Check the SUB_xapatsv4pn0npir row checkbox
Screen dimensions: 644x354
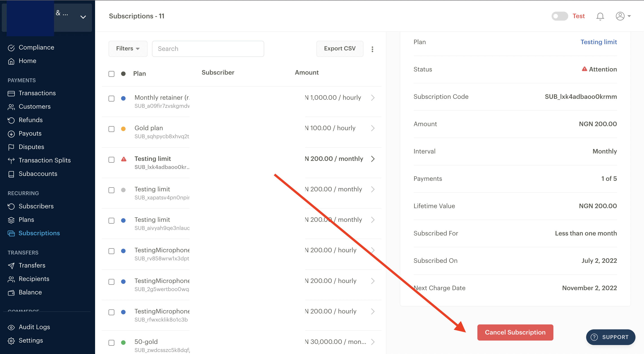pyautogui.click(x=111, y=190)
